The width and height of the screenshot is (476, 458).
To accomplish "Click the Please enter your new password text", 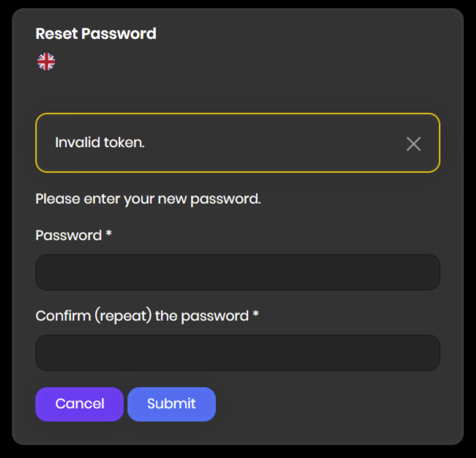I will pyautogui.click(x=148, y=199).
